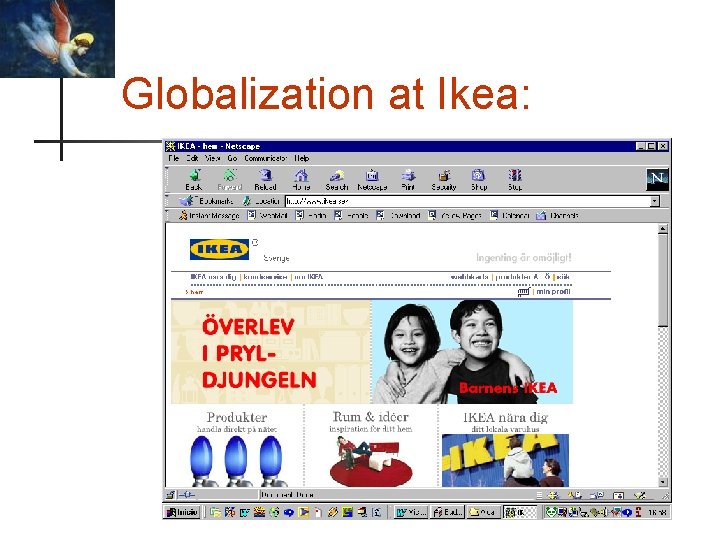Click the vertical scrollbar thumb
The height and width of the screenshot is (540, 720).
(663, 280)
